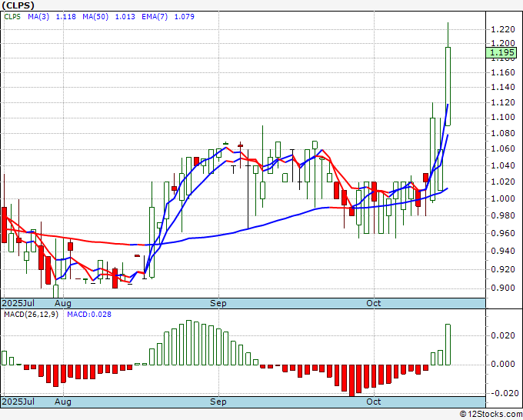The image size is (523, 420).
Task: Click the latest green MACD histogram bar
Action: click(x=448, y=345)
